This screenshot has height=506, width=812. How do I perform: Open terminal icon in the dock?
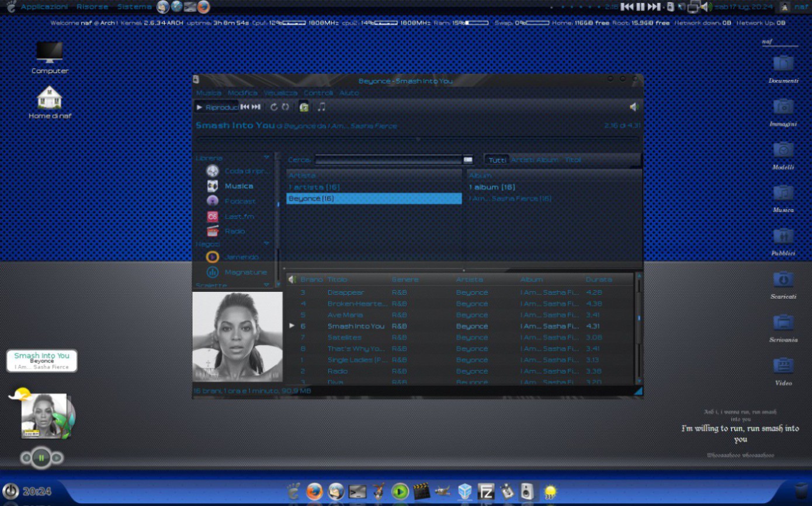358,491
